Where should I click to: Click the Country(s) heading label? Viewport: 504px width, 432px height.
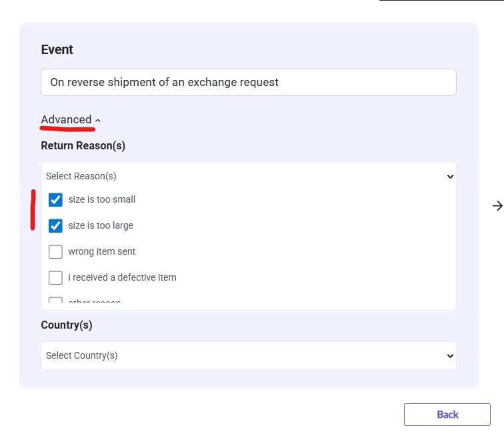pos(67,325)
